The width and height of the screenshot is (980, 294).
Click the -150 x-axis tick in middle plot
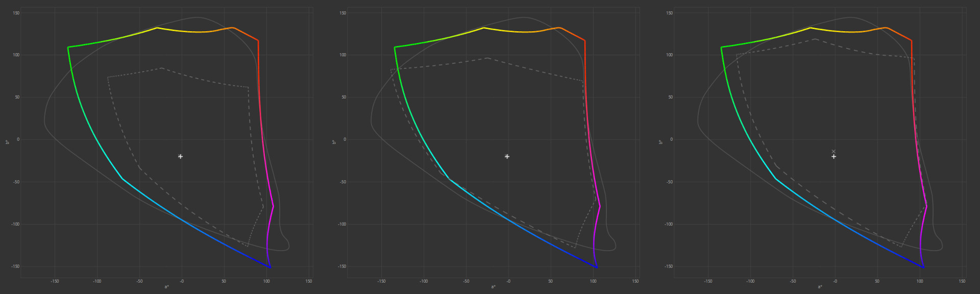(x=381, y=281)
